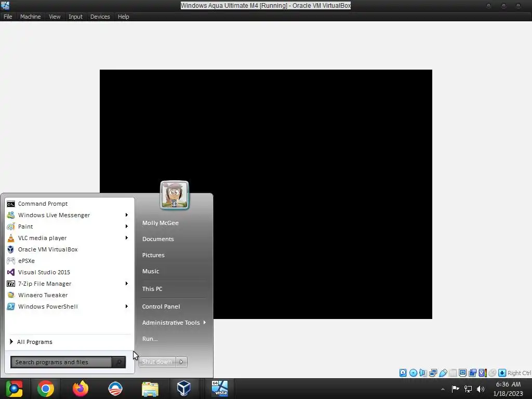Switch to running Vista VM taskbar button
Image resolution: width=532 pixels, height=399 pixels.
tap(220, 389)
